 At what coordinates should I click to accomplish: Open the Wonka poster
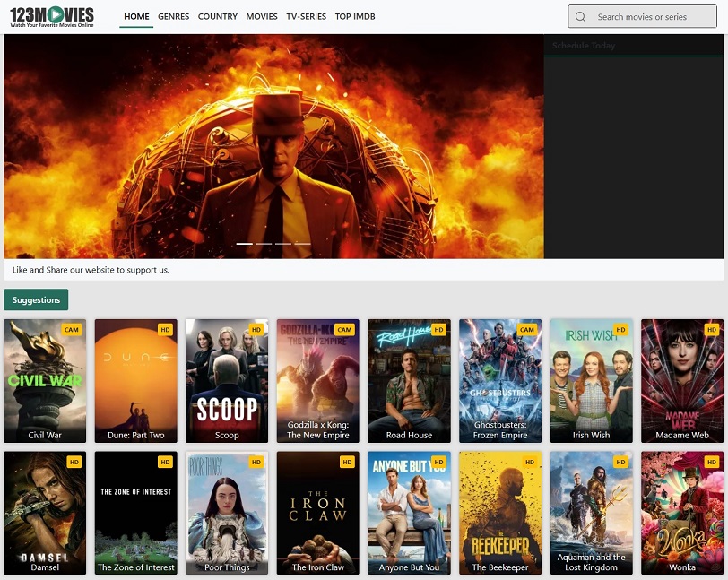pyautogui.click(x=682, y=513)
